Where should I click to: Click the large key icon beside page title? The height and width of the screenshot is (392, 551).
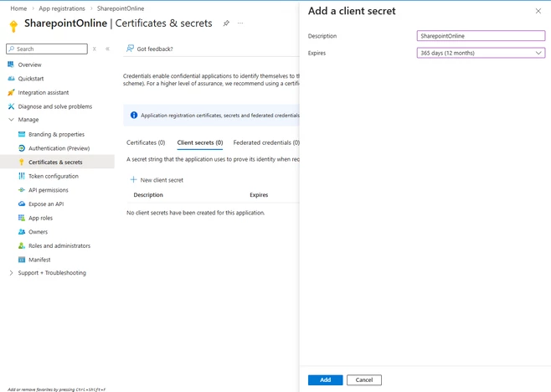point(13,26)
